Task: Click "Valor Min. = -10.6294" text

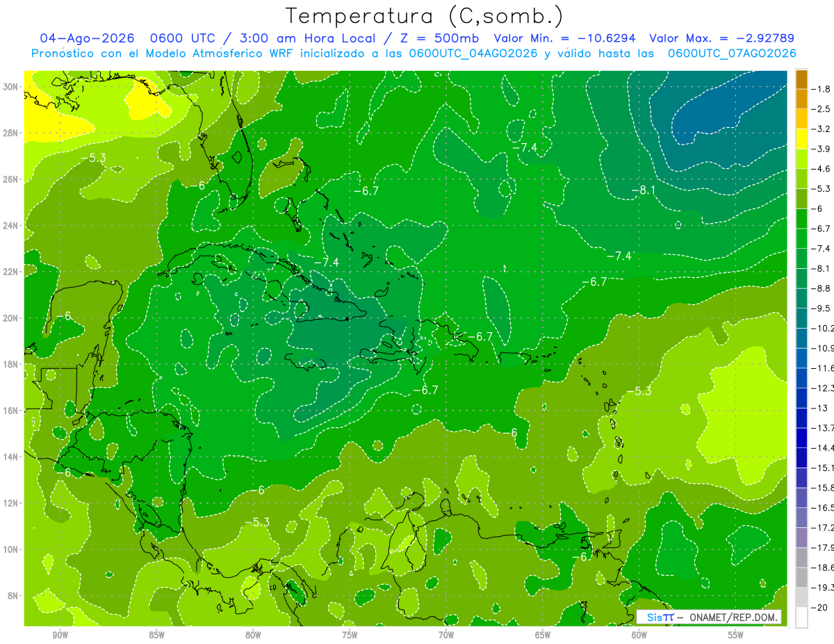Action: (x=566, y=38)
